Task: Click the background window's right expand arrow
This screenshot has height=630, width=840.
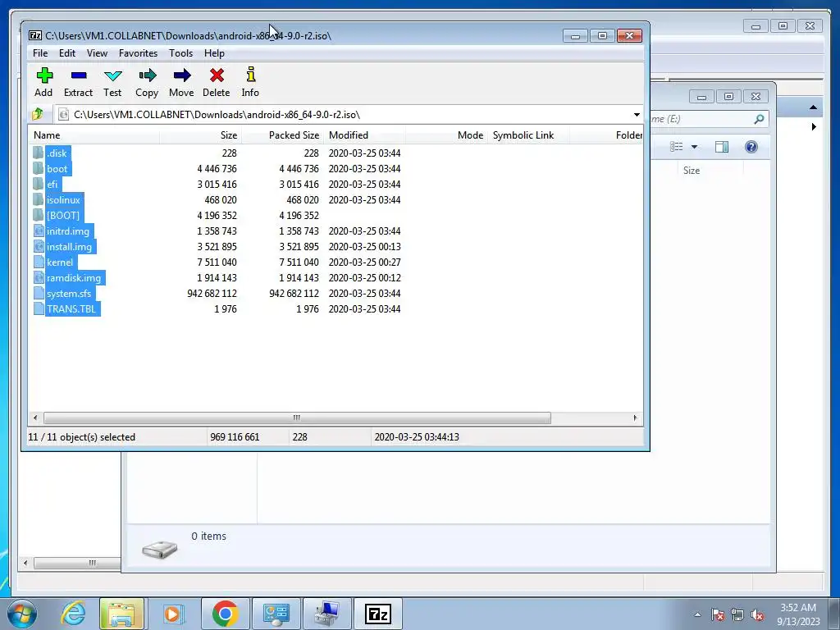Action: (x=814, y=127)
